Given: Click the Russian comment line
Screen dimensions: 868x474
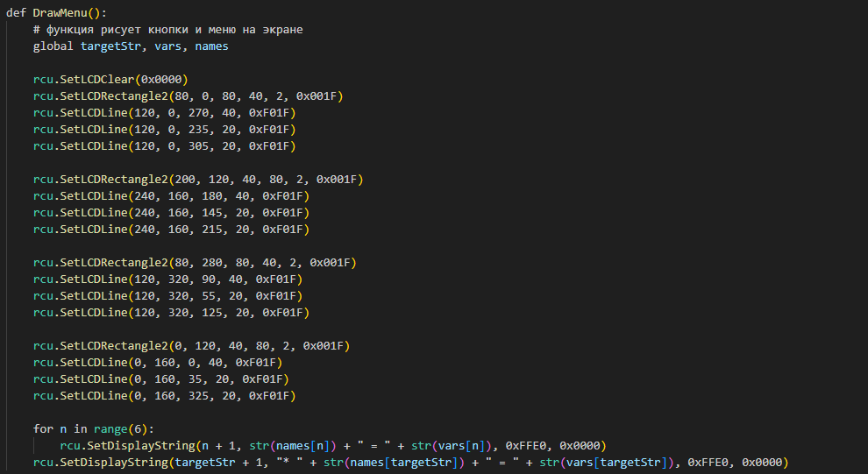Looking at the screenshot, I should click(167, 30).
